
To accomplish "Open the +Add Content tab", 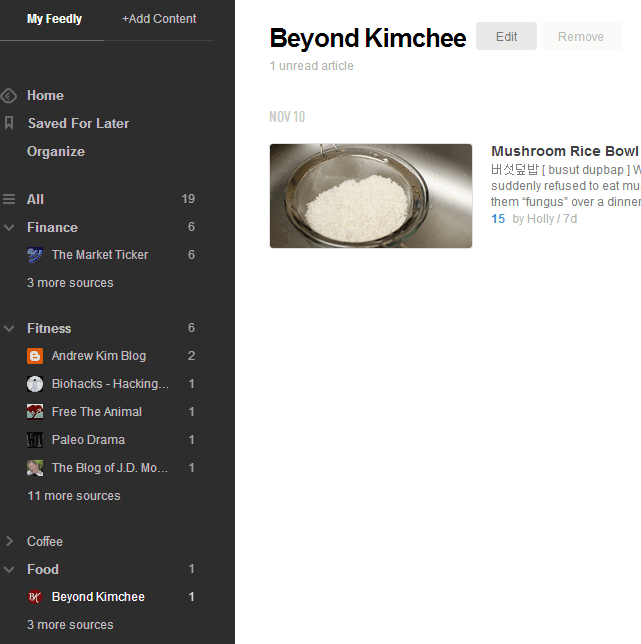I will (159, 19).
